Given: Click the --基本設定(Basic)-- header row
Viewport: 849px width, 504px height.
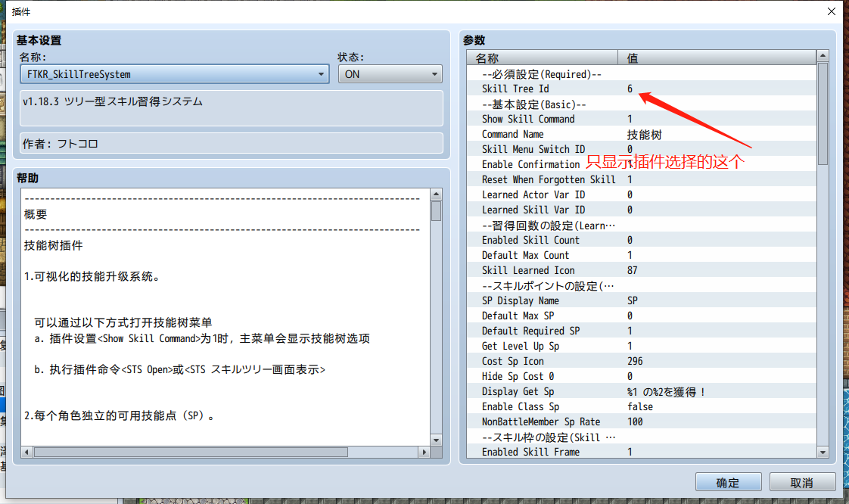Looking at the screenshot, I should click(642, 104).
